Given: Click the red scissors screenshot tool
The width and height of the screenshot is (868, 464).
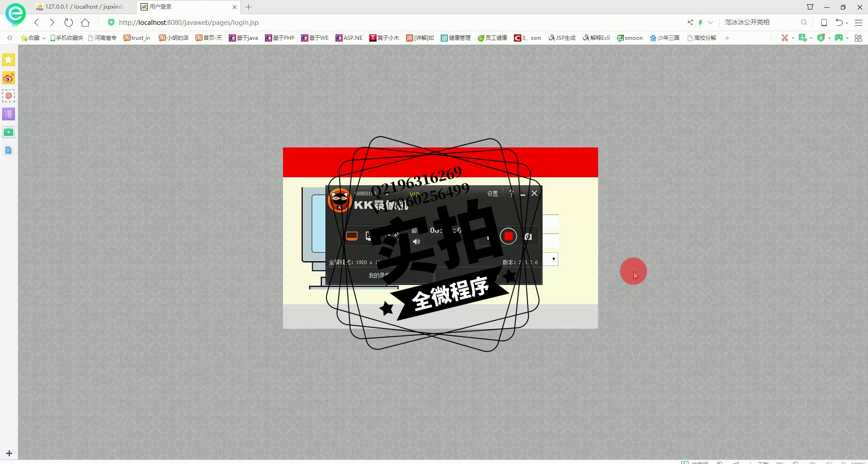Looking at the screenshot, I should click(785, 38).
